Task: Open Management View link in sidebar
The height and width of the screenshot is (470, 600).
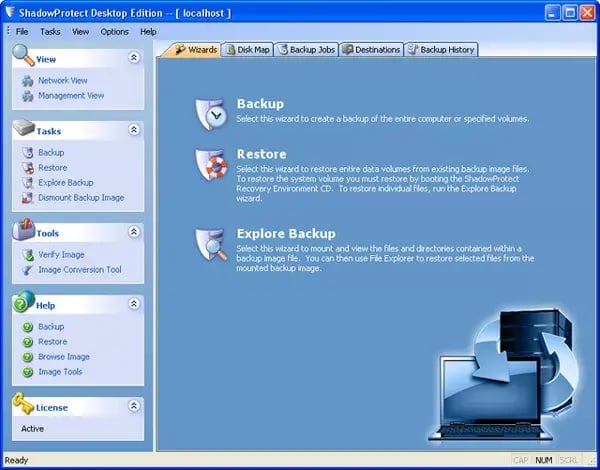Action: coord(71,96)
